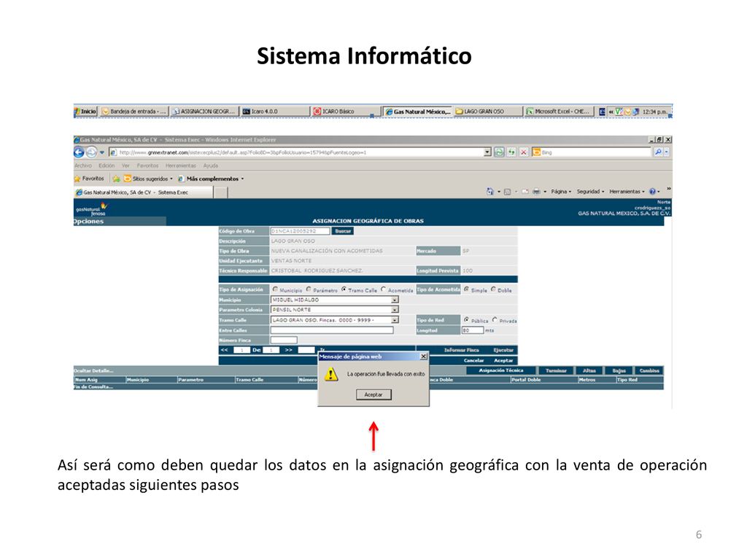
Task: Select the Parámetro radio button
Action: tap(309, 289)
